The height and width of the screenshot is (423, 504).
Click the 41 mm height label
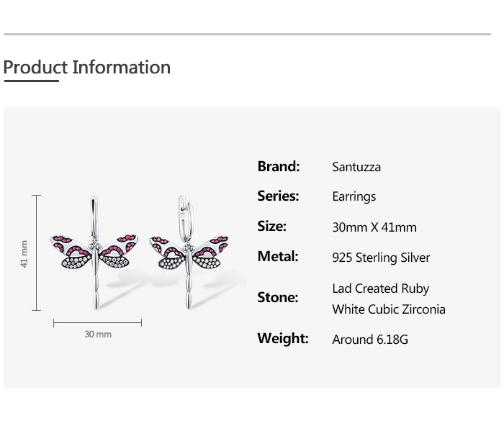(24, 253)
